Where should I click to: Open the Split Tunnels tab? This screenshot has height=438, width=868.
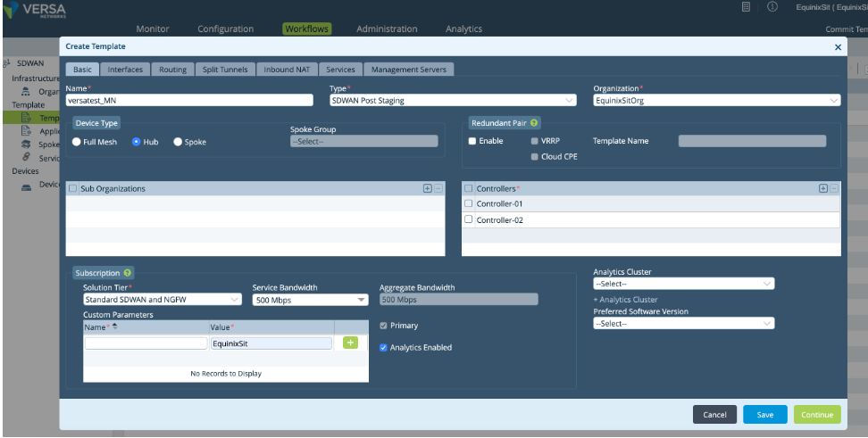pyautogui.click(x=225, y=70)
